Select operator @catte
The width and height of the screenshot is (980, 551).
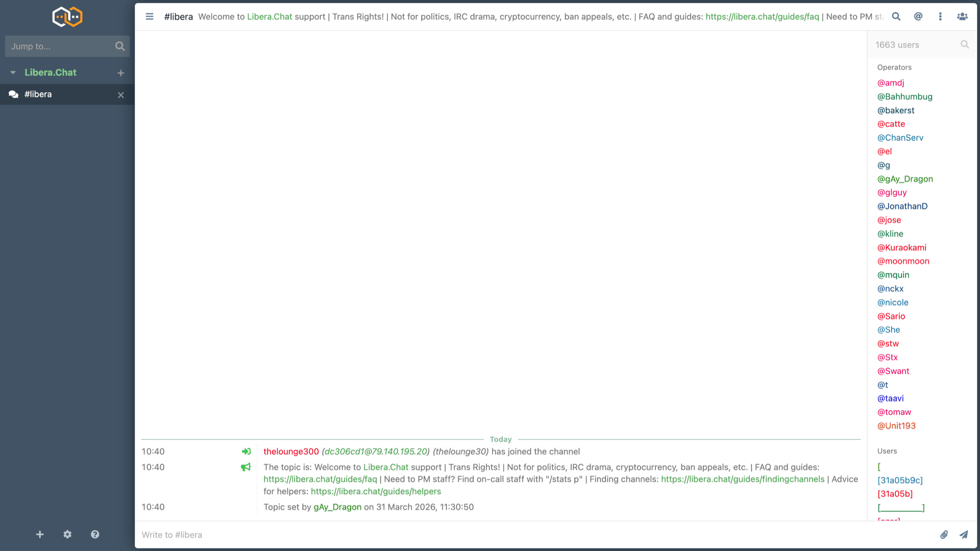tap(891, 124)
